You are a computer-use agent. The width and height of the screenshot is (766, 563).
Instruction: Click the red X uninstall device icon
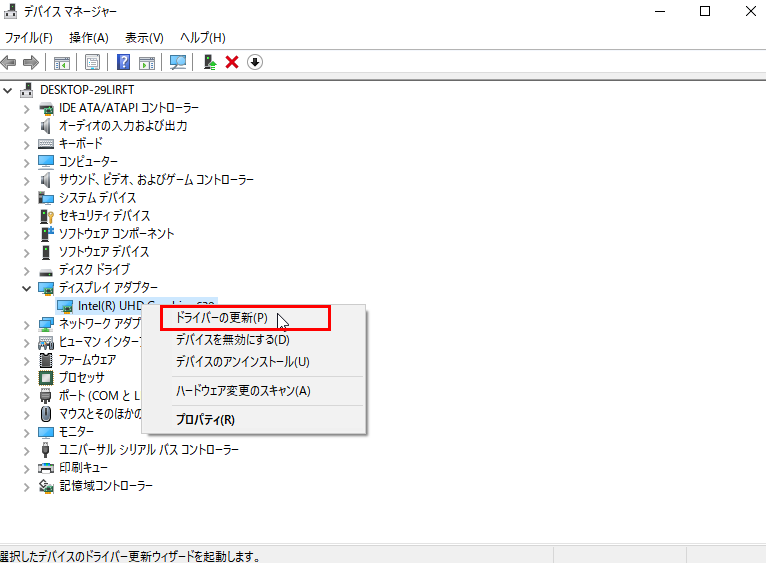pos(232,62)
